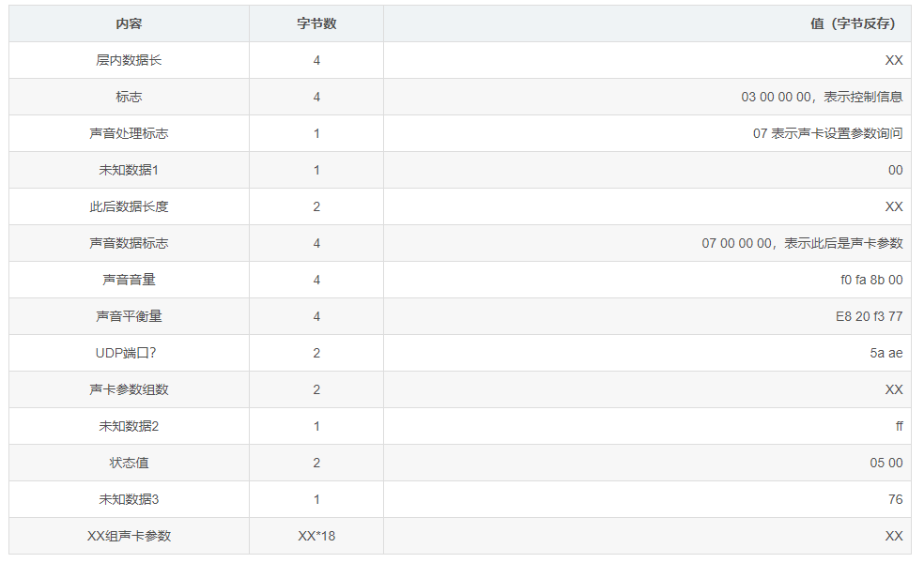Viewport: 924px width, 563px height.
Task: Select the 层内数据长 cell
Action: (x=129, y=60)
